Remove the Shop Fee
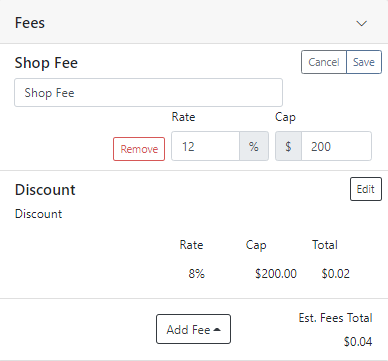The width and height of the screenshot is (388, 361). [139, 149]
